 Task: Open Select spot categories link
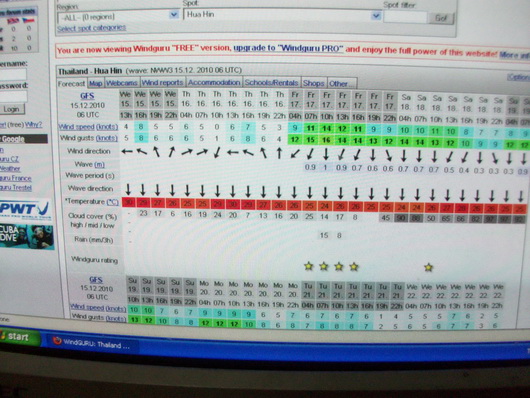tap(91, 28)
